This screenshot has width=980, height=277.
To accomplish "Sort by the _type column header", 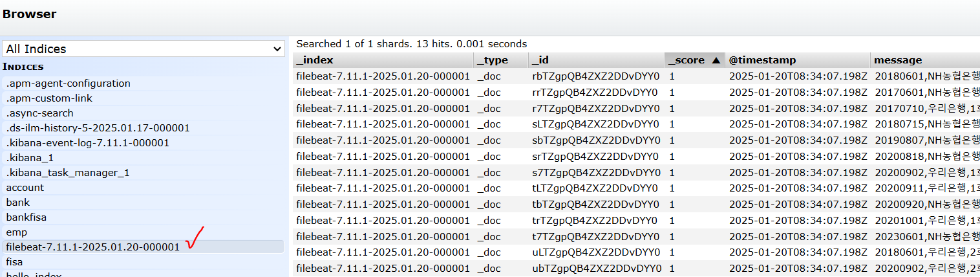I will click(x=493, y=60).
